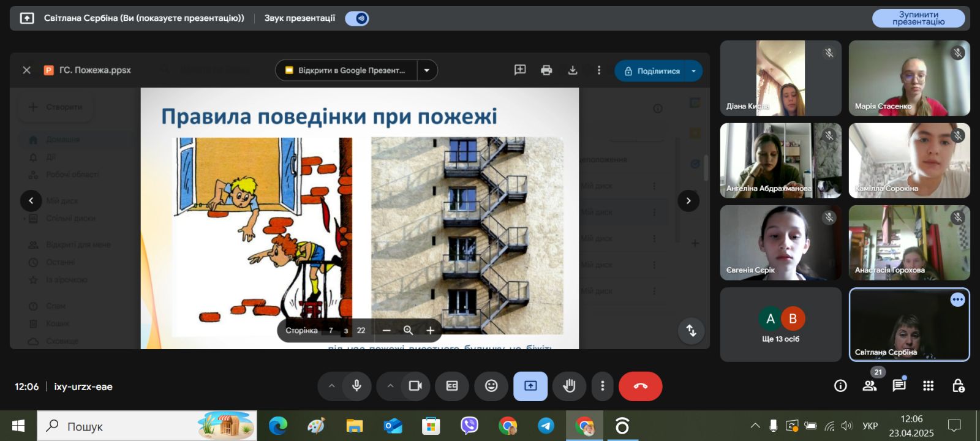Turn on captions with CC button
The height and width of the screenshot is (441, 980).
coord(452,386)
